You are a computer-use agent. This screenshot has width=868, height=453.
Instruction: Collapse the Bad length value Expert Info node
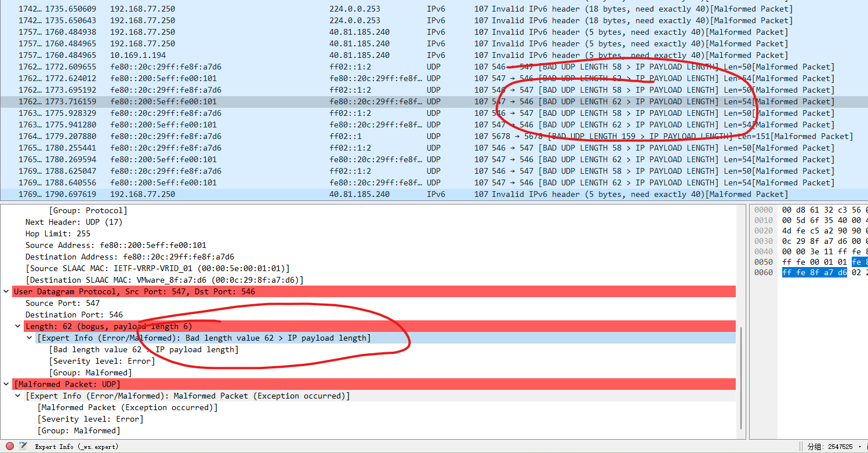click(x=30, y=338)
